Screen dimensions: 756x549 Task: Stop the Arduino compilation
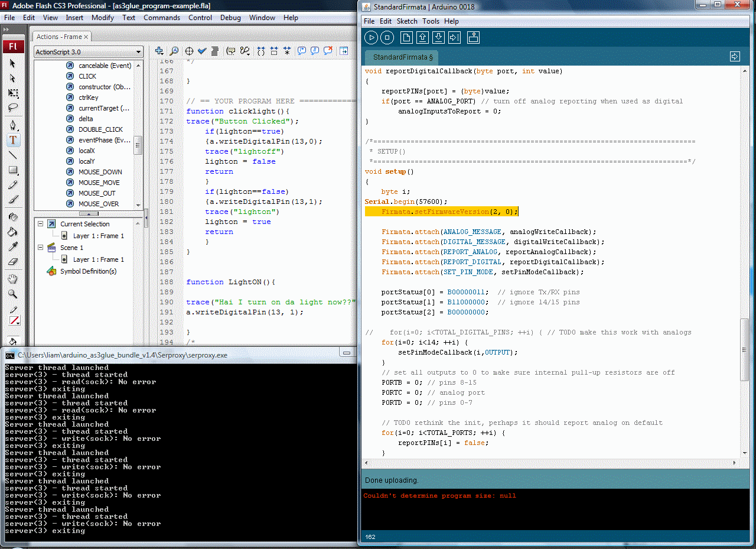tap(387, 37)
